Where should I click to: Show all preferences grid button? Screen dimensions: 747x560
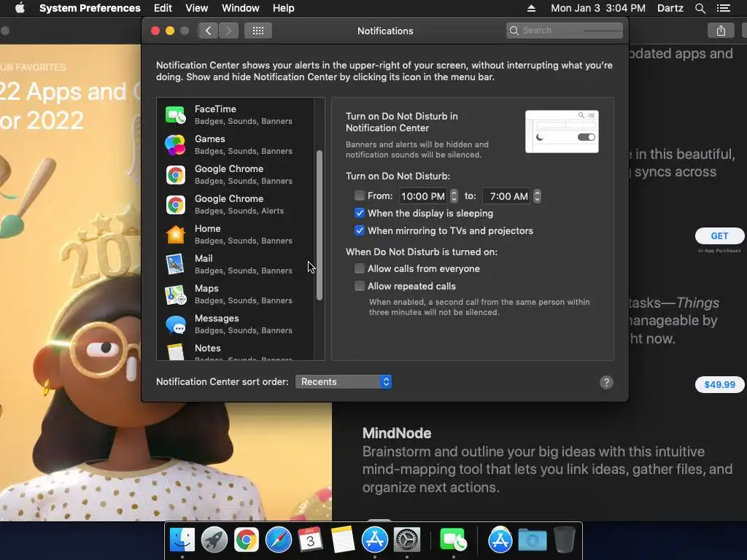[x=258, y=31]
